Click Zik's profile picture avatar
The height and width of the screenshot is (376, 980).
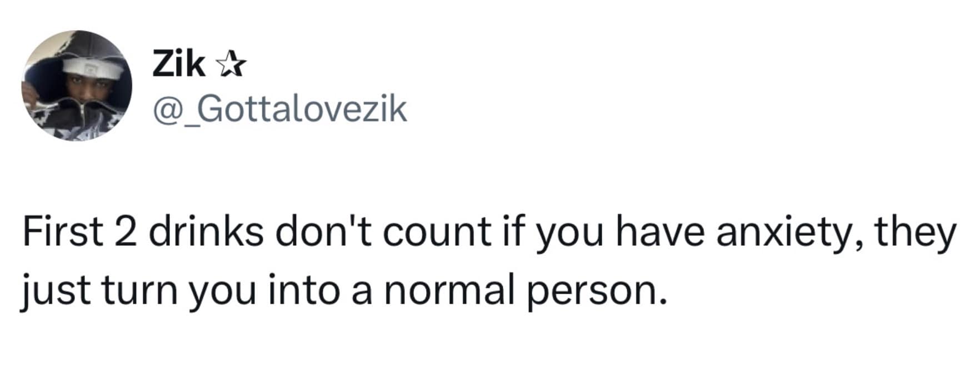click(x=77, y=85)
